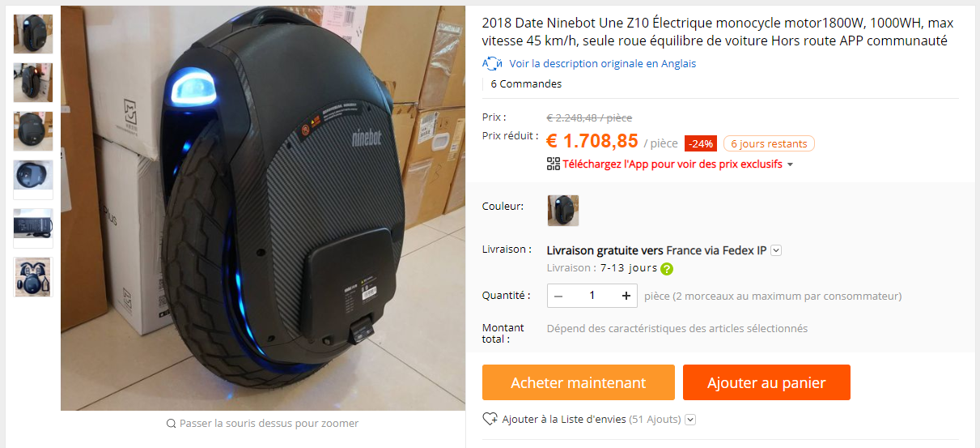
Task: Expand the wishlist options dropdown arrow
Action: tap(690, 420)
